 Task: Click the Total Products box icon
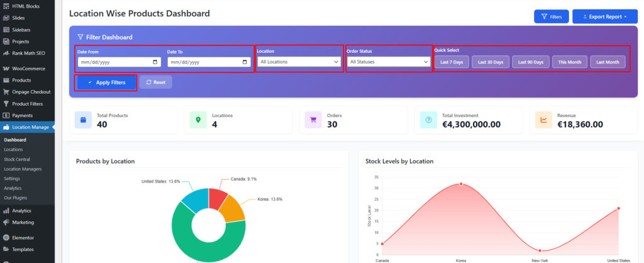pyautogui.click(x=84, y=120)
